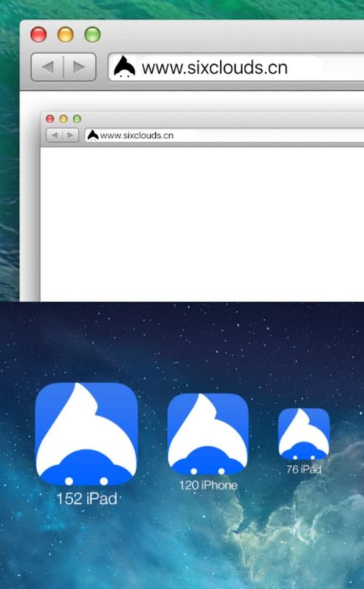Click the "152 iPad" label
Screen dimensions: 364x589
87,499
